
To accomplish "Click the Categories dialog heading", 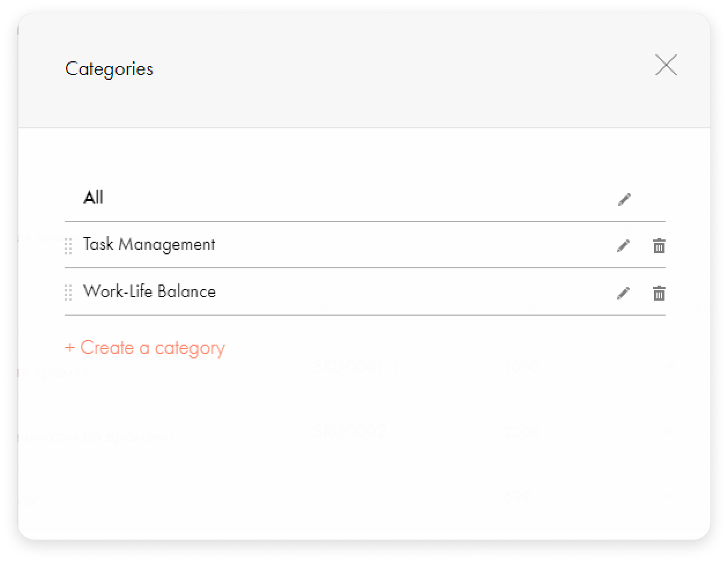I will pyautogui.click(x=109, y=69).
